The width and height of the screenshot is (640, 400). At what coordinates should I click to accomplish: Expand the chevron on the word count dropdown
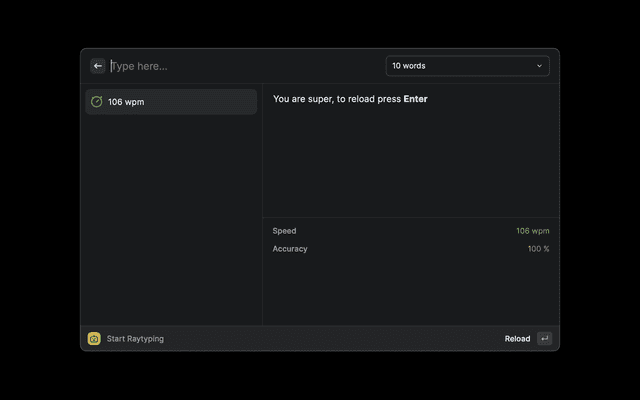point(539,66)
